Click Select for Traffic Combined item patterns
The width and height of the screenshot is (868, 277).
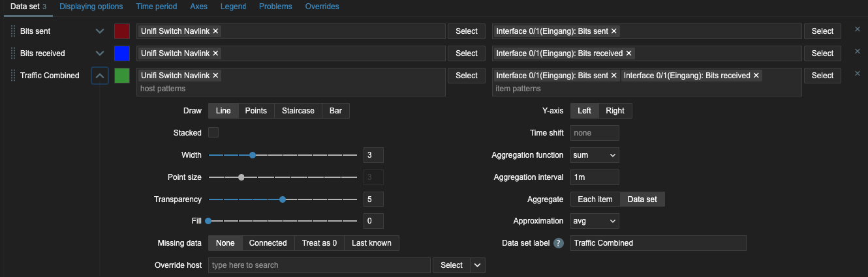822,76
